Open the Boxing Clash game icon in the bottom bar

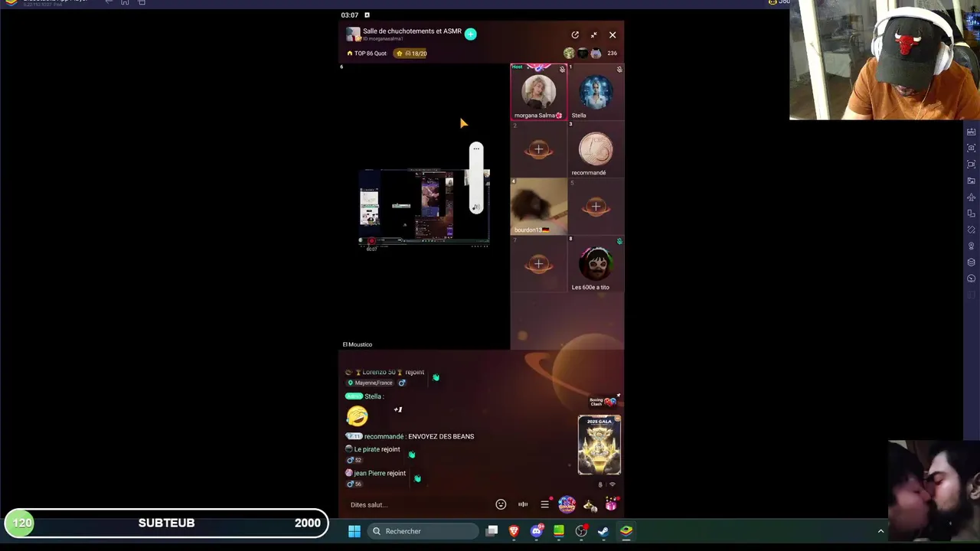coord(567,504)
